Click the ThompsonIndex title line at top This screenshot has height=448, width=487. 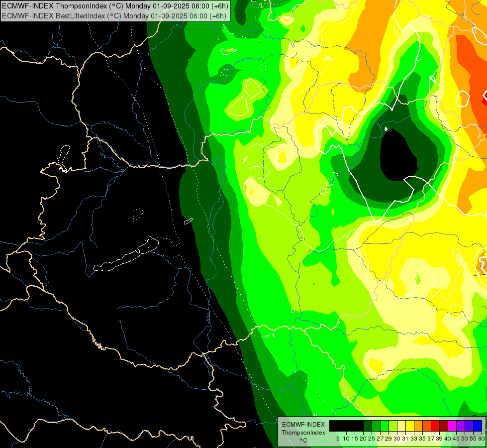(115, 5)
